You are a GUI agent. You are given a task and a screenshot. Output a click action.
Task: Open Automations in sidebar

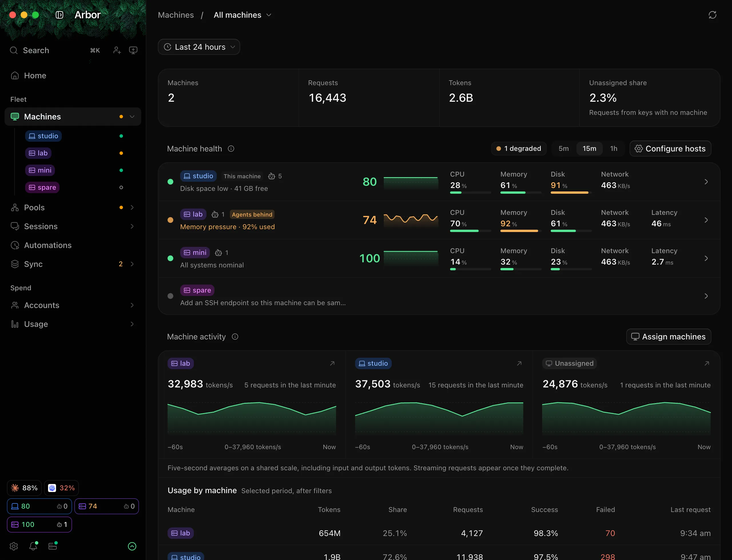(73, 245)
